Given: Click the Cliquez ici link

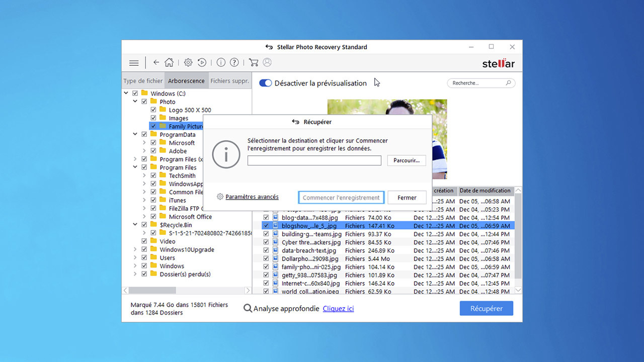Looking at the screenshot, I should click(x=338, y=309).
